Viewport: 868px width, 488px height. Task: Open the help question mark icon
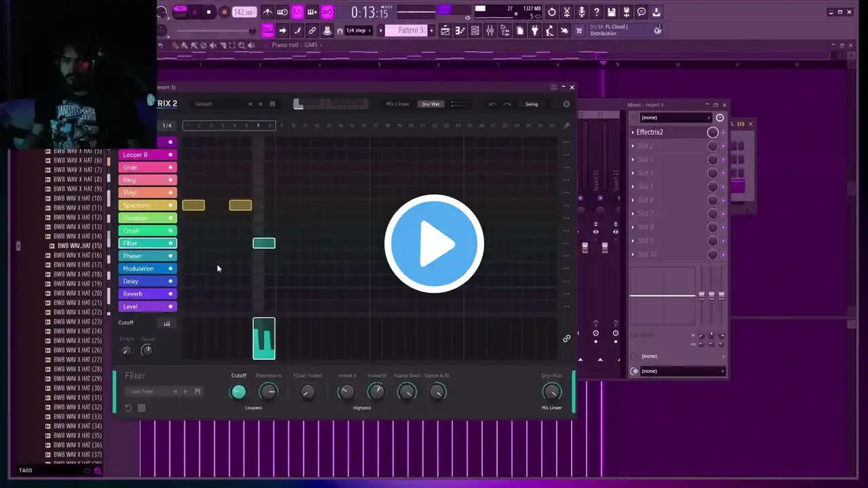pos(596,12)
